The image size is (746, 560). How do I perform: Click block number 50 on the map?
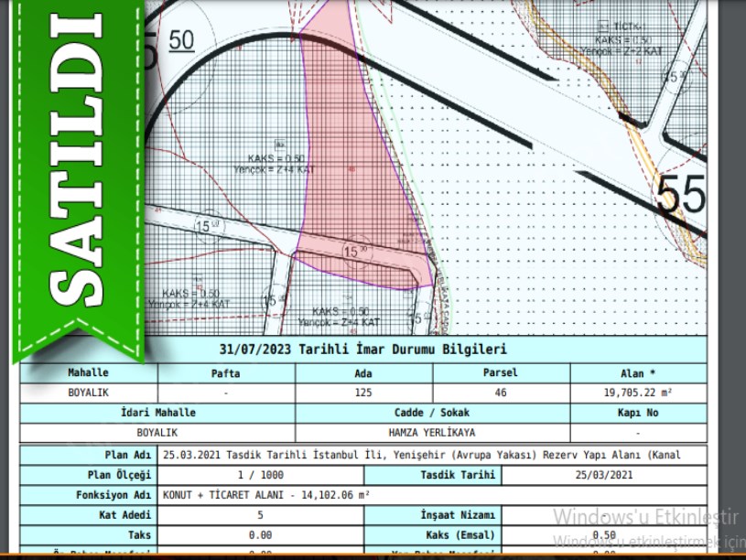coord(182,40)
